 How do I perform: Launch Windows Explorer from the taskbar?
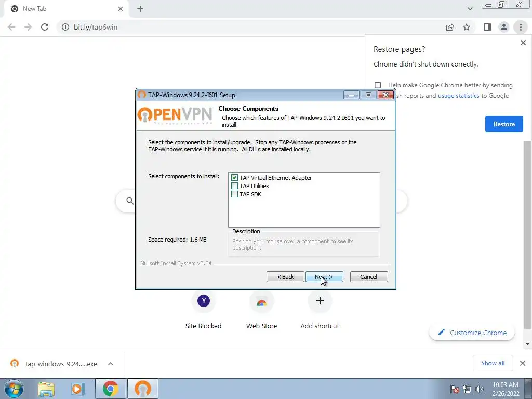pos(46,389)
